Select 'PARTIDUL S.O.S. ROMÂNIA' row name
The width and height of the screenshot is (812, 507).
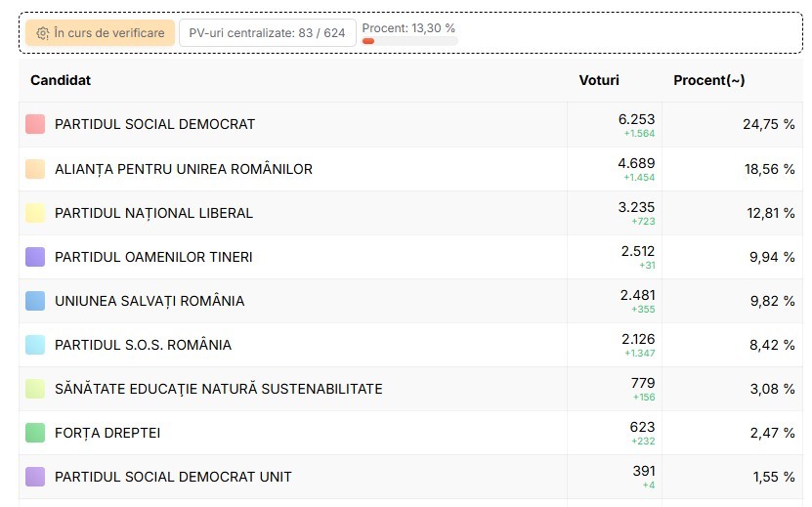(143, 345)
